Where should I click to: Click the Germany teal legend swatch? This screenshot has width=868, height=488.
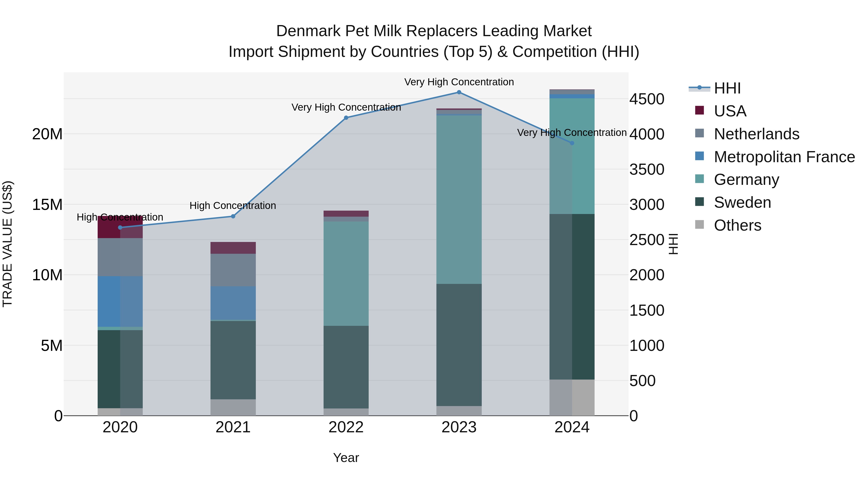point(699,179)
